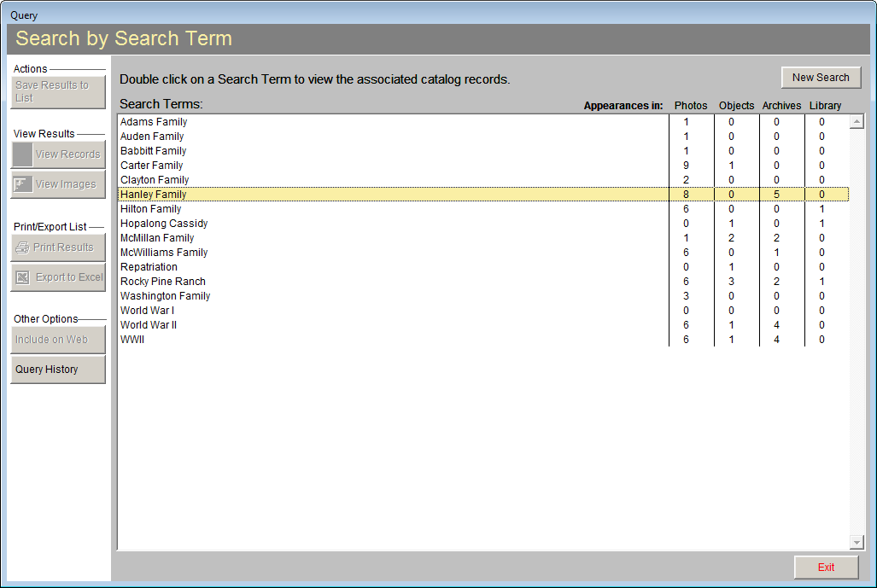This screenshot has height=588, width=877.
Task: Click the View Images picture icon
Action: [22, 184]
